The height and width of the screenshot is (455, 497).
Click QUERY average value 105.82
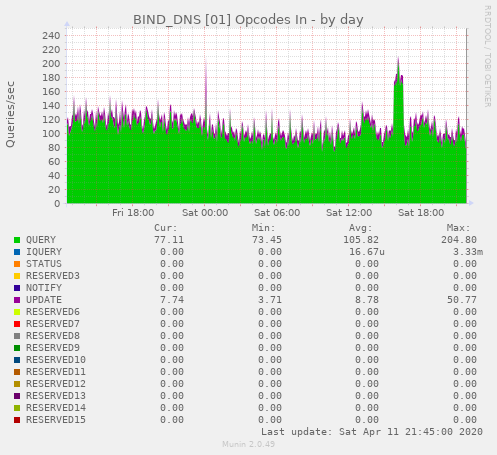(361, 240)
